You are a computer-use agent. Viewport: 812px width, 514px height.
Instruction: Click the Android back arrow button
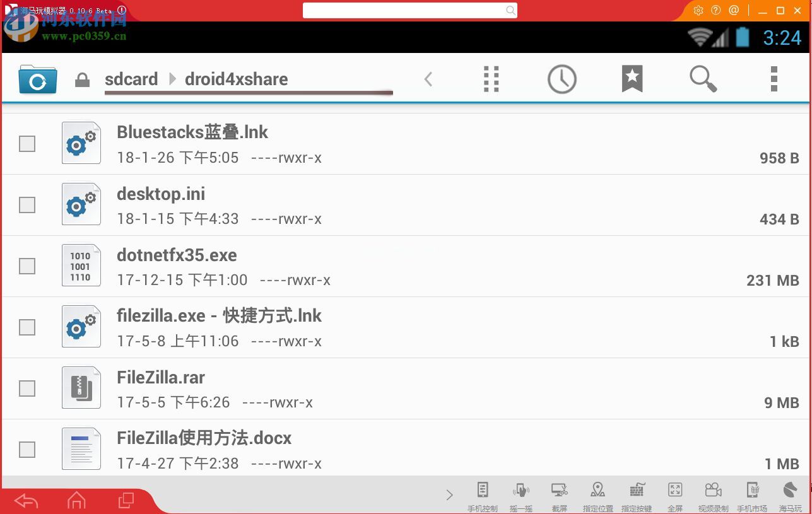pyautogui.click(x=26, y=501)
